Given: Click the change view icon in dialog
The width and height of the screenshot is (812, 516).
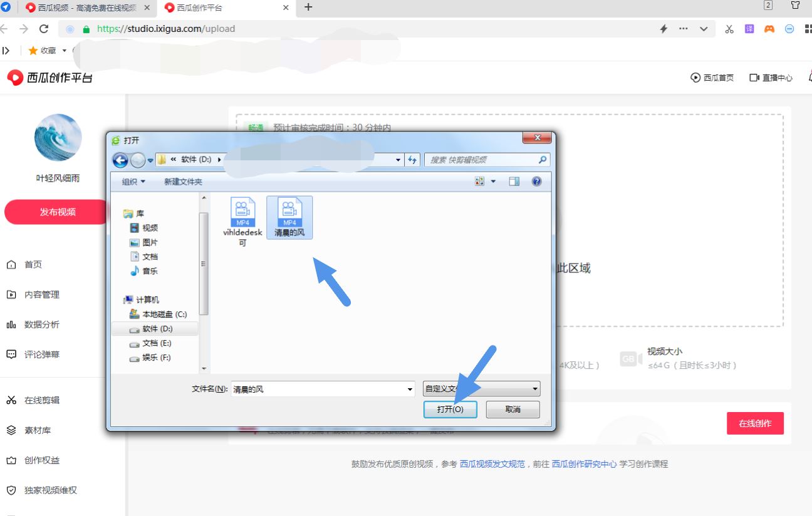Looking at the screenshot, I should pyautogui.click(x=480, y=182).
